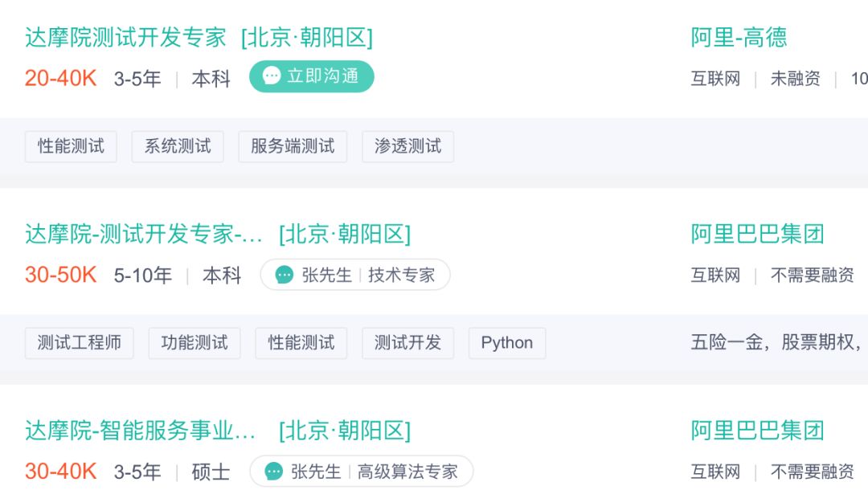Select the 功能测试 tag
Screen dimensions: 868x490
(x=194, y=343)
